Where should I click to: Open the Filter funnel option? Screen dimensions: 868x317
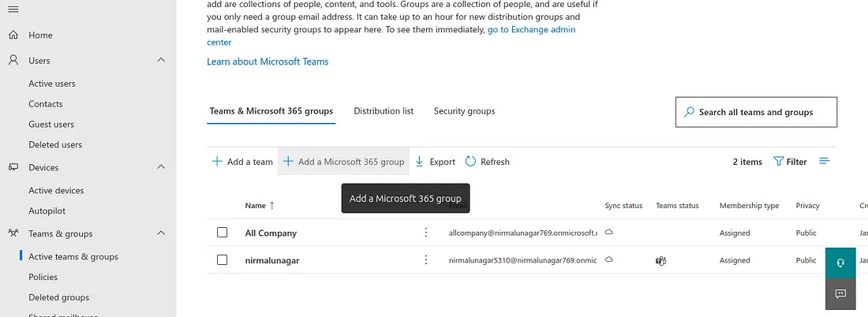(x=779, y=162)
